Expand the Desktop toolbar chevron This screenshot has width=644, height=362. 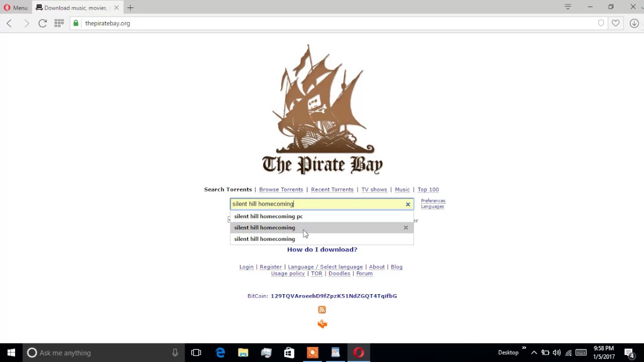(524, 348)
